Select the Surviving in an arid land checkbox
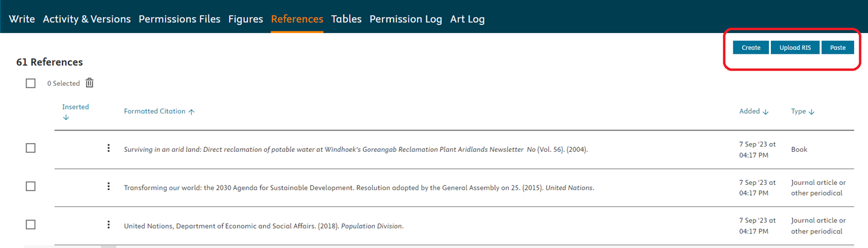The width and height of the screenshot is (868, 248). coord(31,148)
